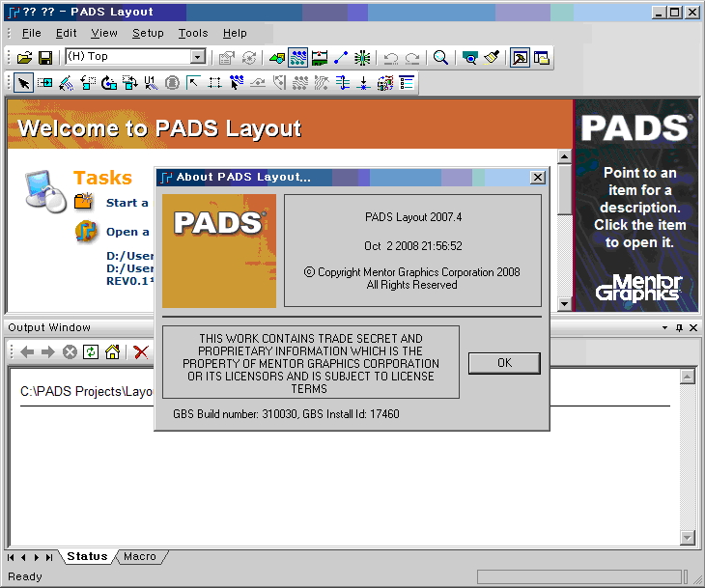Close the Output Window panel
705x588 pixels.
[x=693, y=327]
